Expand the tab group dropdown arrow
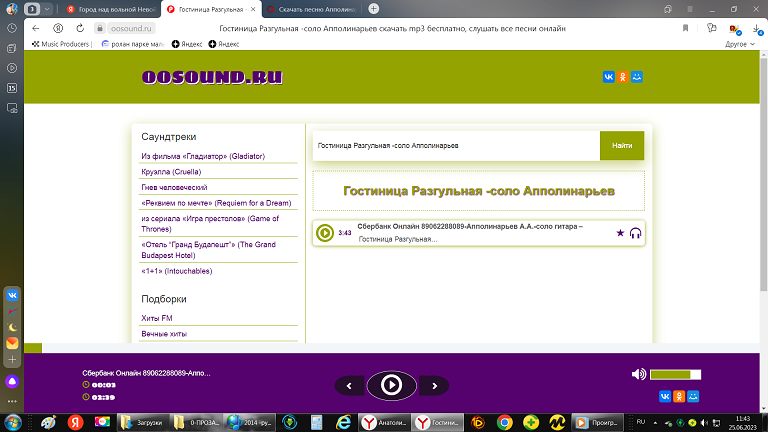Screen dimensions: 768x432 47,9
